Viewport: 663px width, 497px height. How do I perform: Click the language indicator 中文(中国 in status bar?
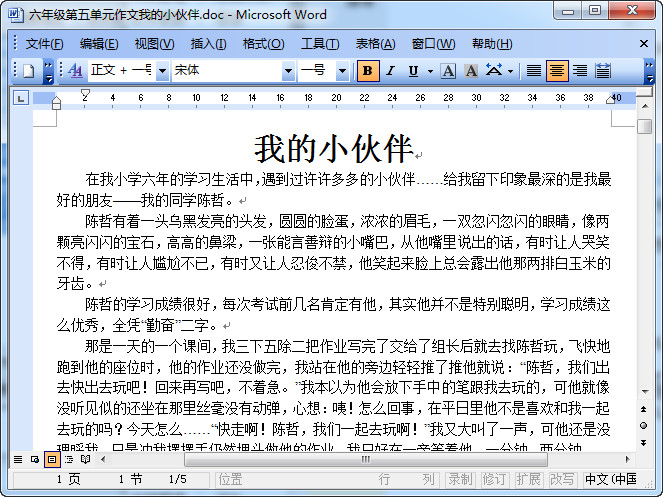(611, 479)
